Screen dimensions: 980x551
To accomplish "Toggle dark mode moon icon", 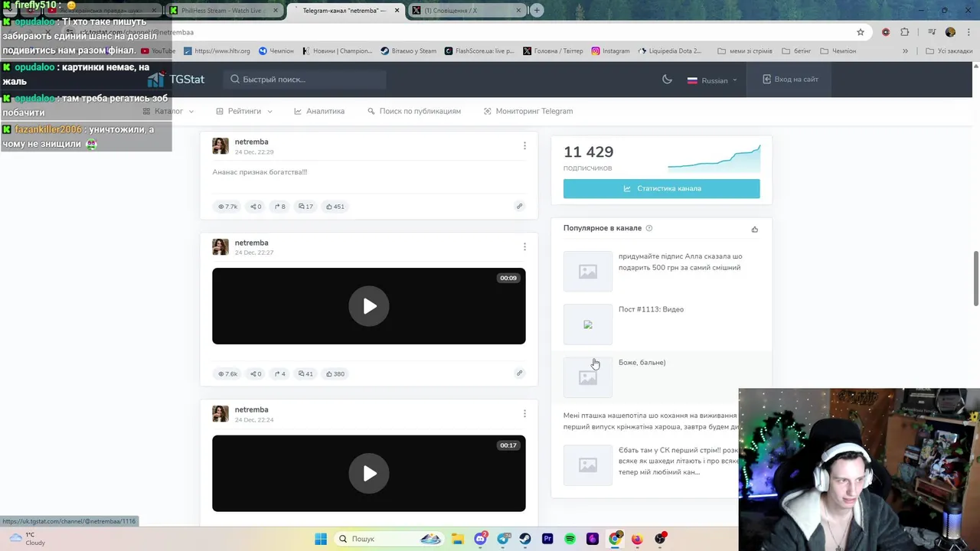I will tap(667, 80).
